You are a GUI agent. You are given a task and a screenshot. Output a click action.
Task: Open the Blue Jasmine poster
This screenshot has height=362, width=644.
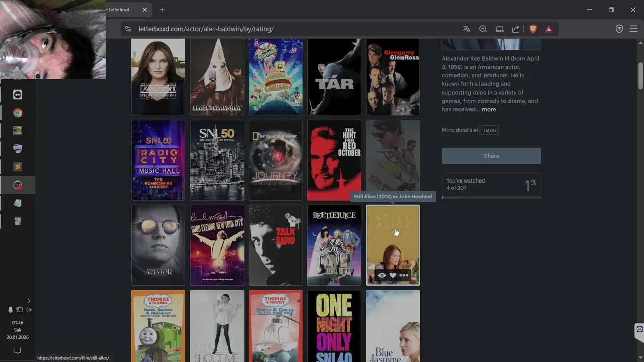(x=393, y=326)
